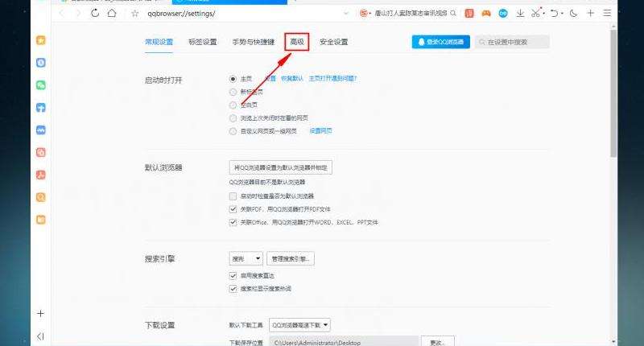Open the downloads arrow icon
The height and width of the screenshot is (346, 644).
click(x=520, y=13)
